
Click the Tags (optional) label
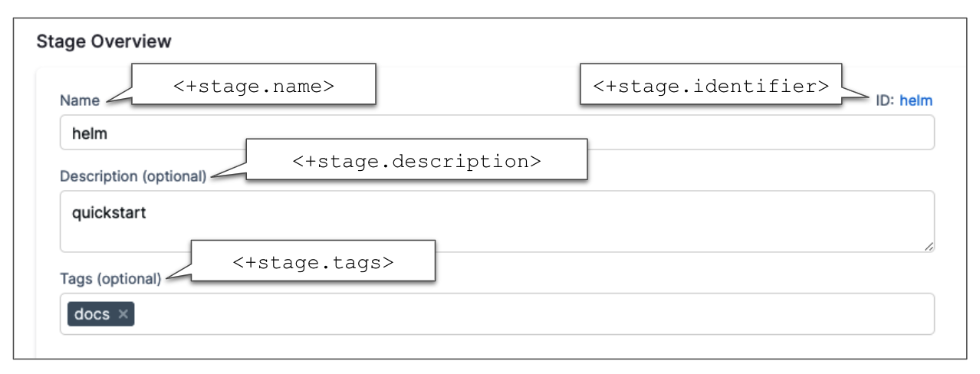coord(110,279)
